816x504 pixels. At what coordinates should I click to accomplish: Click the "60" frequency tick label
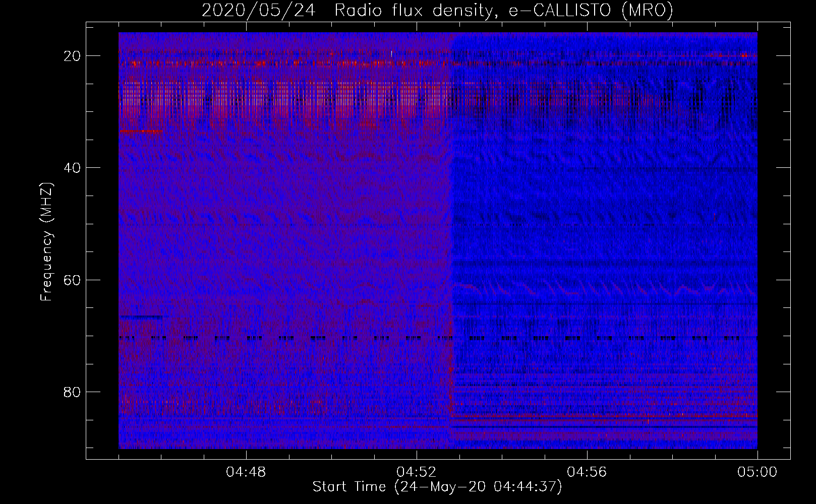click(73, 280)
